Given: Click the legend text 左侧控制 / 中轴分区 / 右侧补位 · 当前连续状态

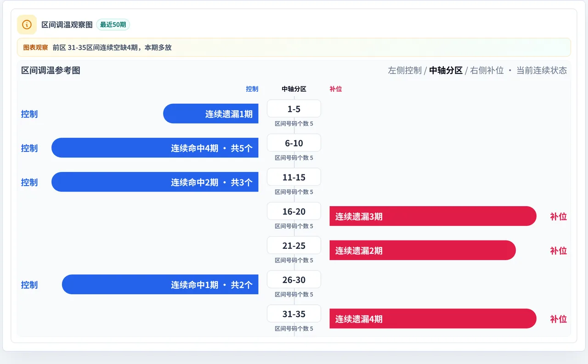Looking at the screenshot, I should point(477,70).
